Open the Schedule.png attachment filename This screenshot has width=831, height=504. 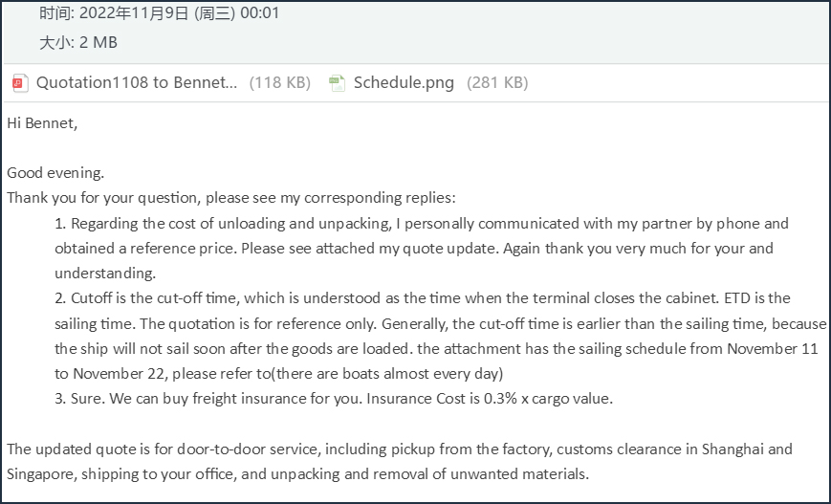click(x=404, y=83)
